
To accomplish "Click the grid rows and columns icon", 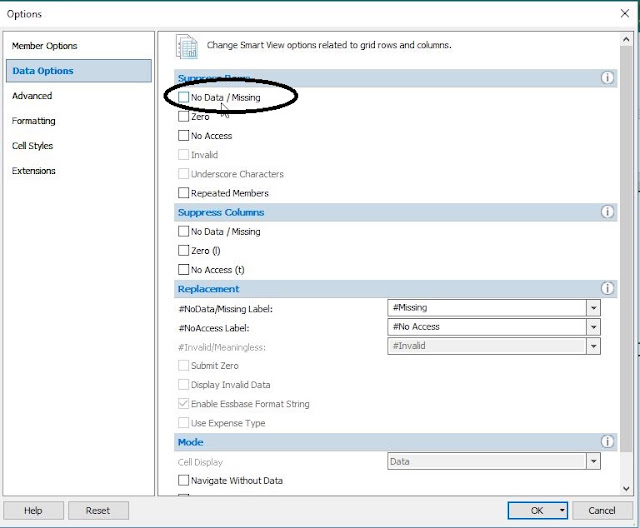I will pyautogui.click(x=187, y=46).
